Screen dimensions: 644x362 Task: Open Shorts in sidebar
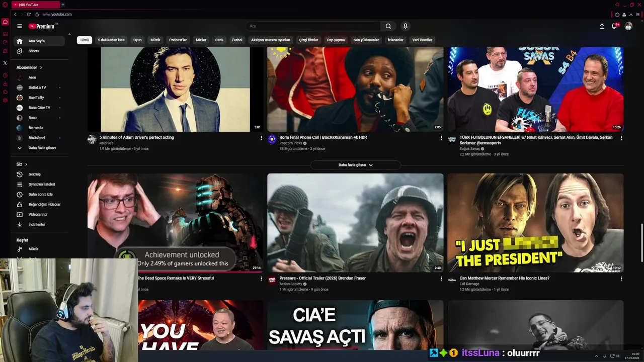click(x=39, y=51)
